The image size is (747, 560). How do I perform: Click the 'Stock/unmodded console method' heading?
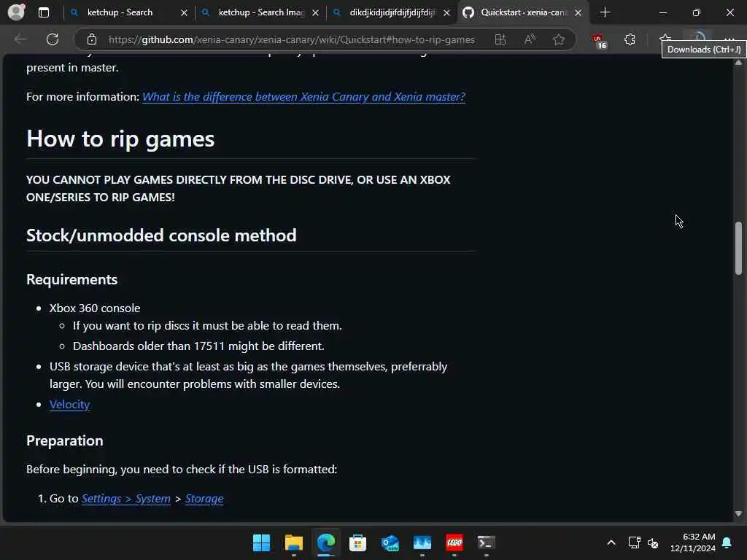click(x=161, y=236)
